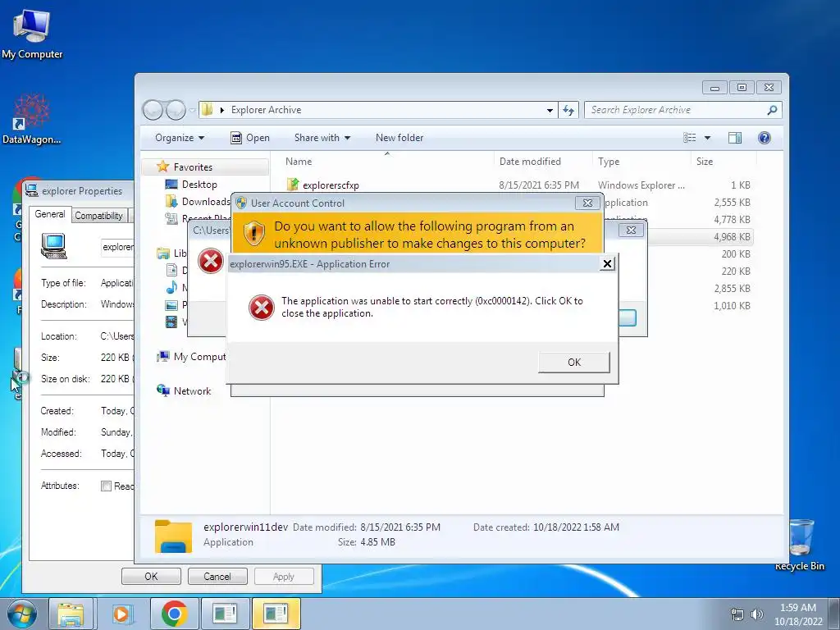
Task: Select the explorerscfxp file
Action: tap(330, 185)
